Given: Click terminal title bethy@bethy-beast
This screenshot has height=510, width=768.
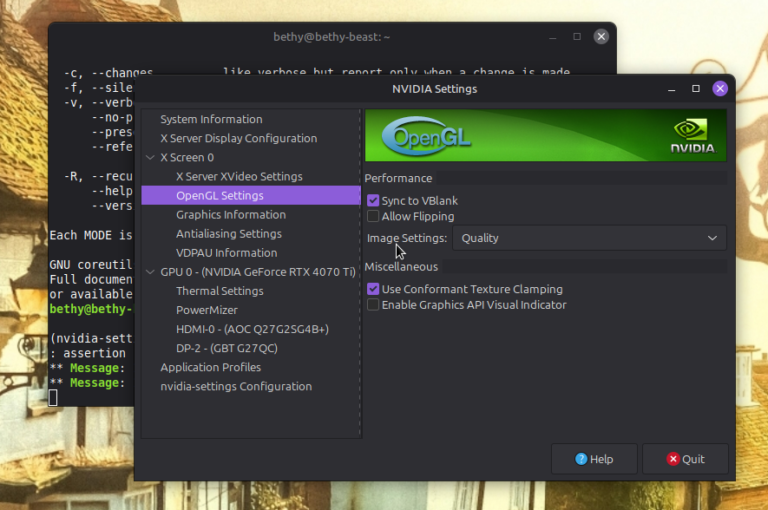Looking at the screenshot, I should tap(332, 37).
